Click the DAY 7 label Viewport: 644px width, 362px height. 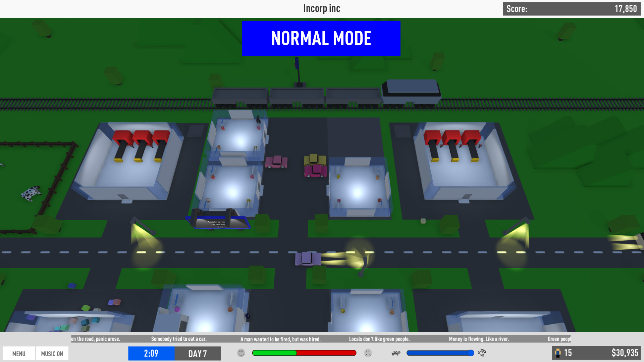pos(198,353)
